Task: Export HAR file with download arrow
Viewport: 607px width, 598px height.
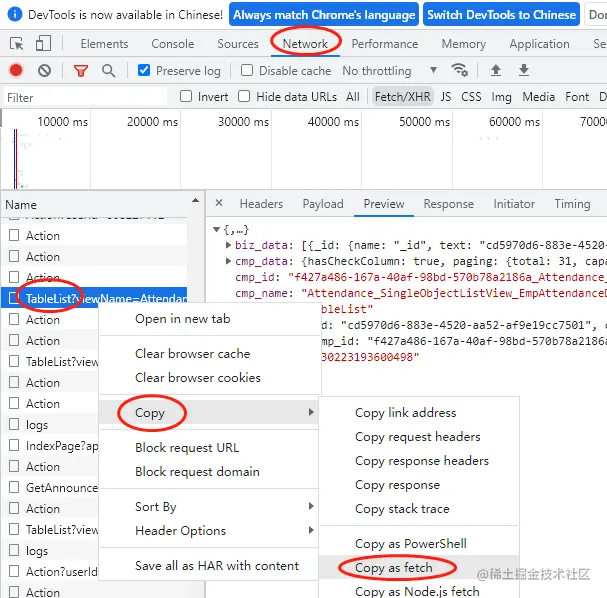Action: pyautogui.click(x=523, y=70)
